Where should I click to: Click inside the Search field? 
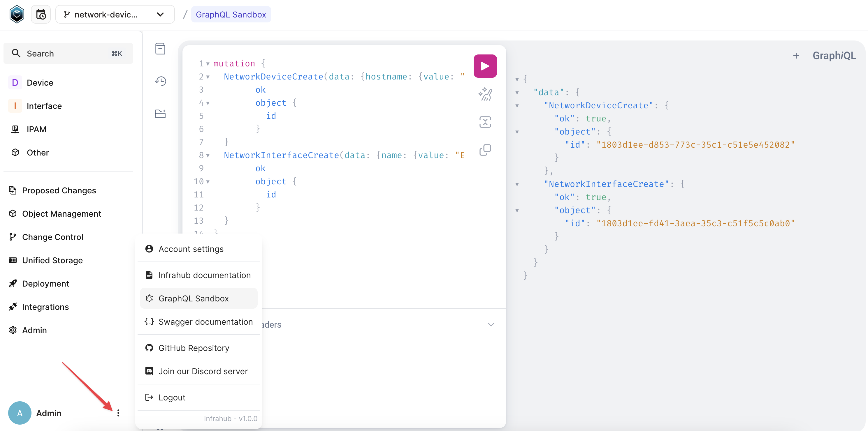(x=61, y=53)
